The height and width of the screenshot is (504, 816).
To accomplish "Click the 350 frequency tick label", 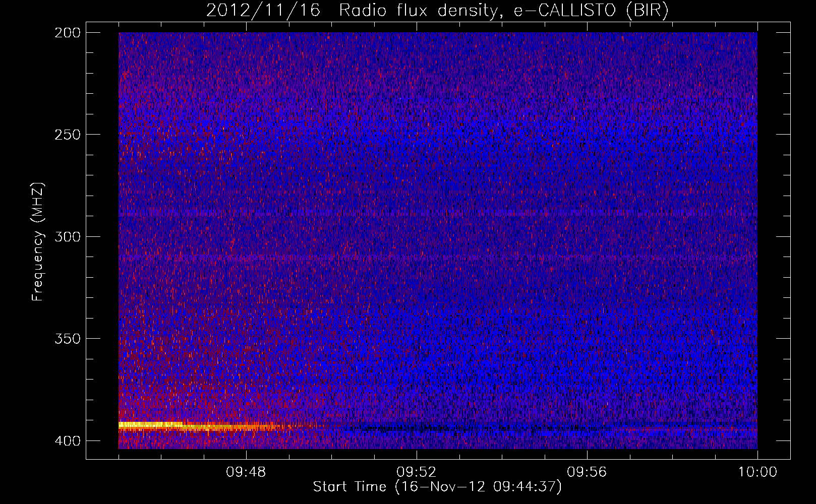I will (x=67, y=338).
